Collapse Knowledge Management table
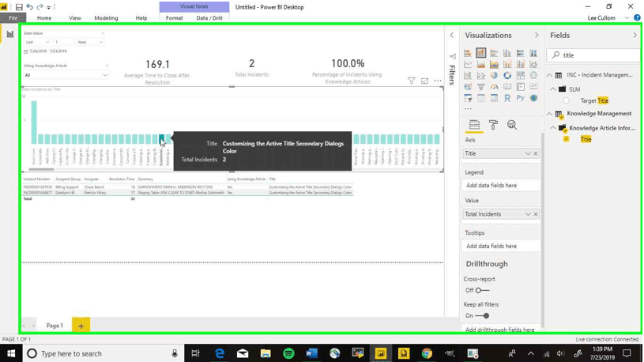The height and width of the screenshot is (362, 644). [x=549, y=113]
